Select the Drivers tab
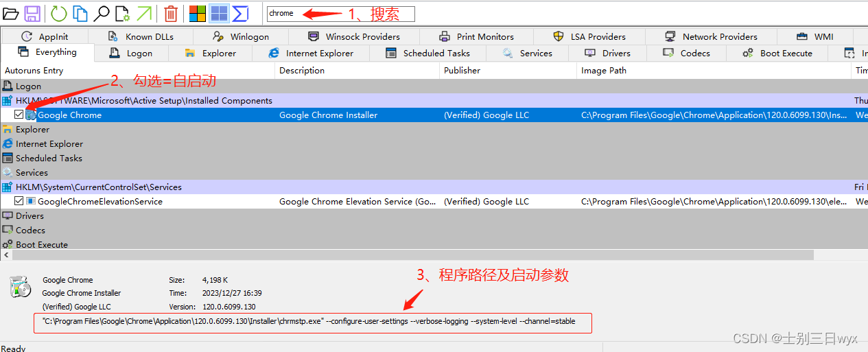 (x=607, y=53)
